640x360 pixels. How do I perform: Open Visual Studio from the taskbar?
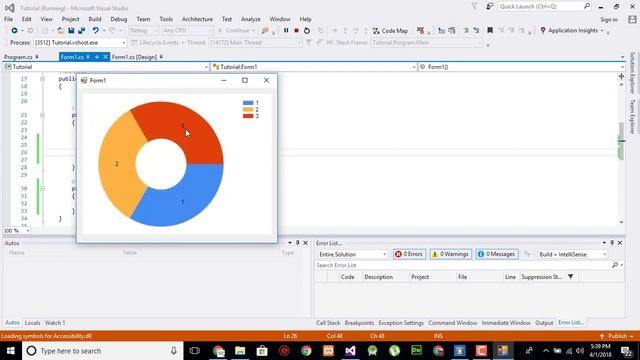click(350, 351)
